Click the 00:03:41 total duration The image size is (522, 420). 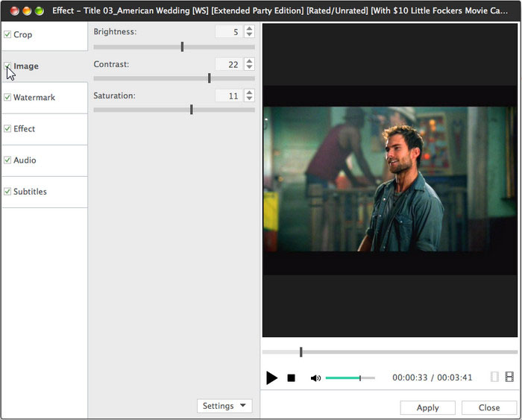[454, 377]
